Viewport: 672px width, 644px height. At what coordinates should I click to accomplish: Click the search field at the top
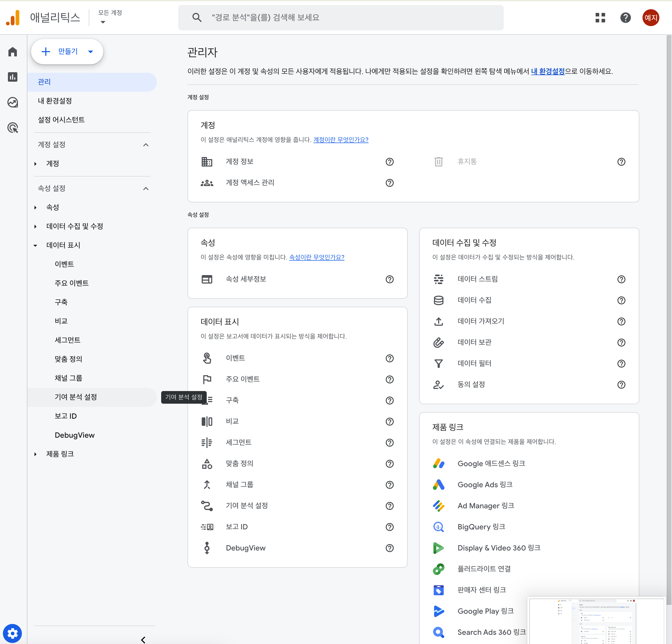coord(340,17)
